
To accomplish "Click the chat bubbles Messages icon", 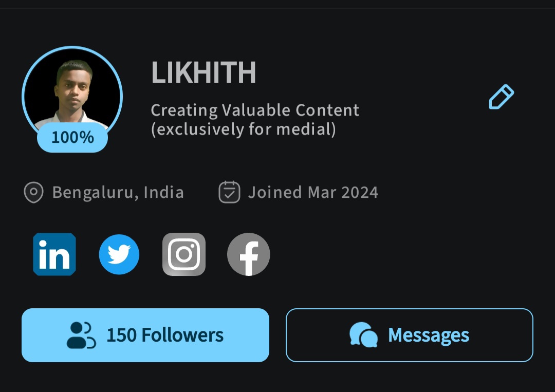I will pyautogui.click(x=363, y=335).
